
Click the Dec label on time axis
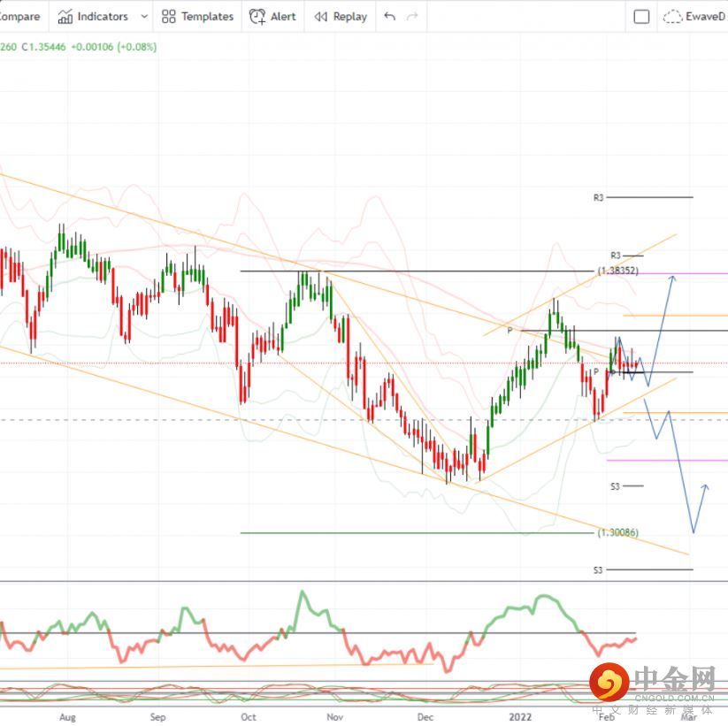(425, 717)
